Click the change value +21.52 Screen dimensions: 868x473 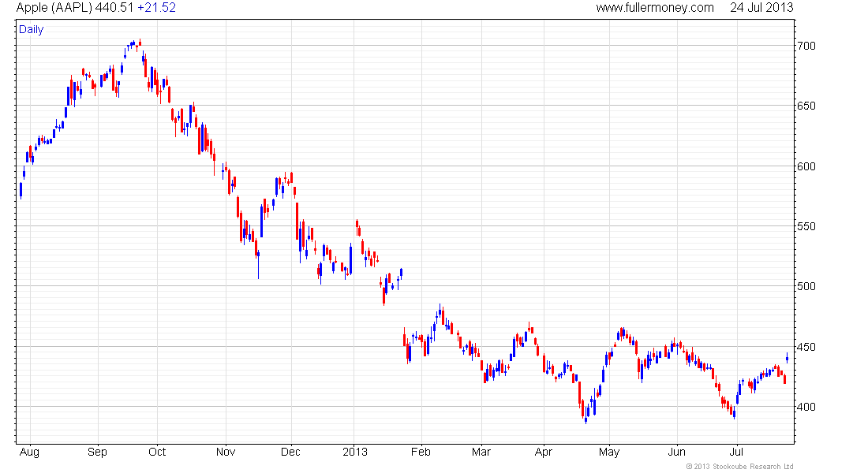coord(157,8)
